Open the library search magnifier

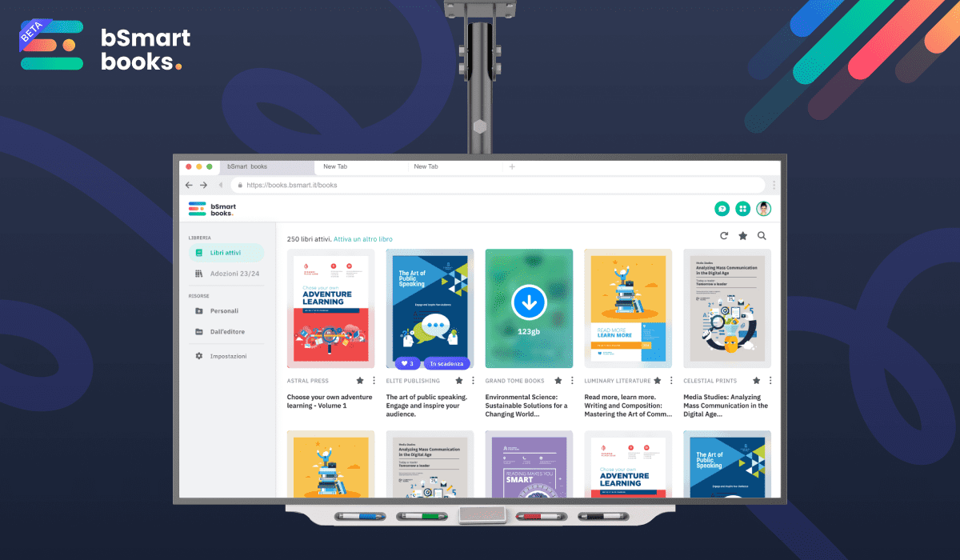click(x=761, y=236)
